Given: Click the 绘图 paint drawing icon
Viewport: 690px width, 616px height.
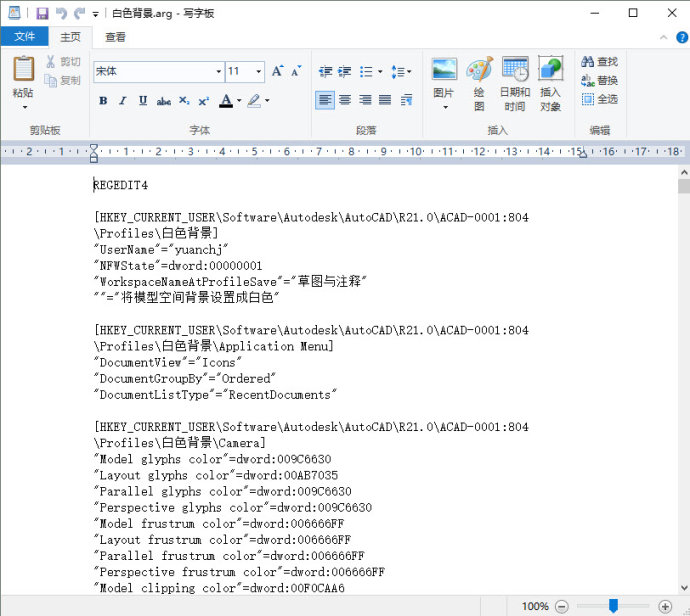Looking at the screenshot, I should tap(479, 70).
